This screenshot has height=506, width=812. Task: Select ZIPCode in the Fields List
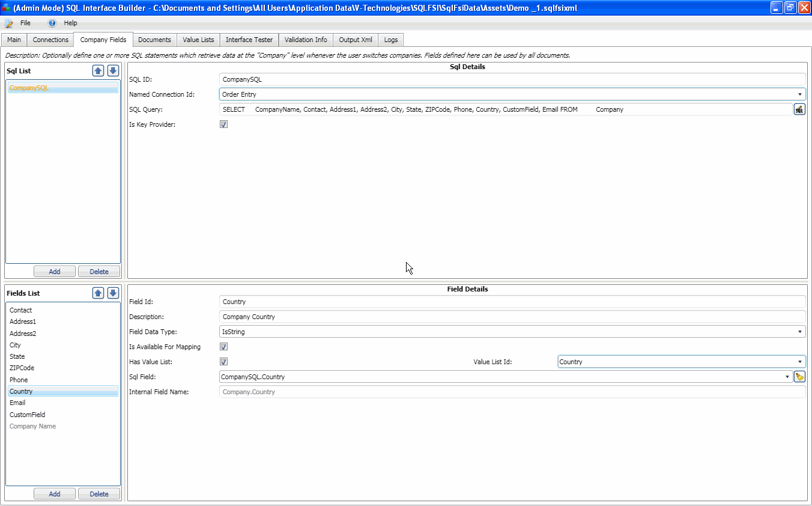[63, 368]
